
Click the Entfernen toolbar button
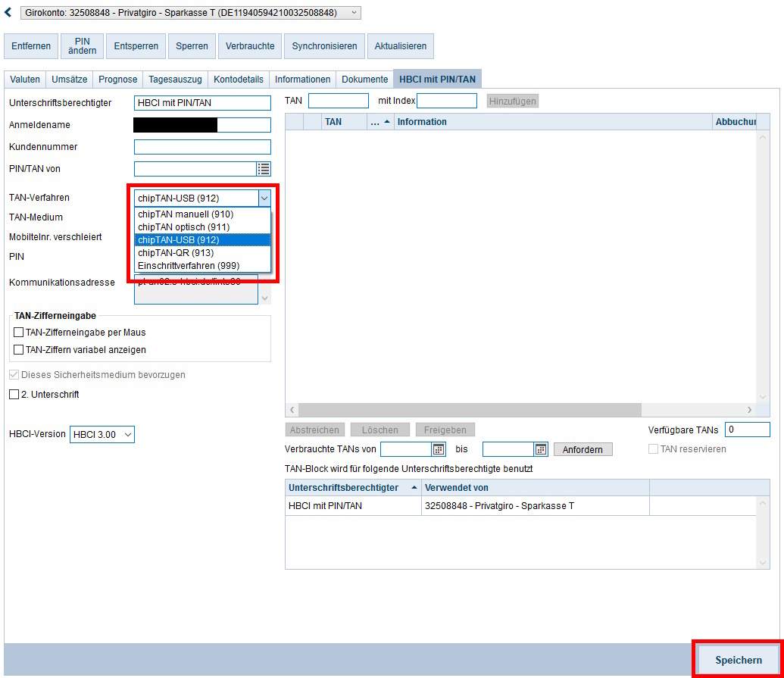(x=31, y=46)
